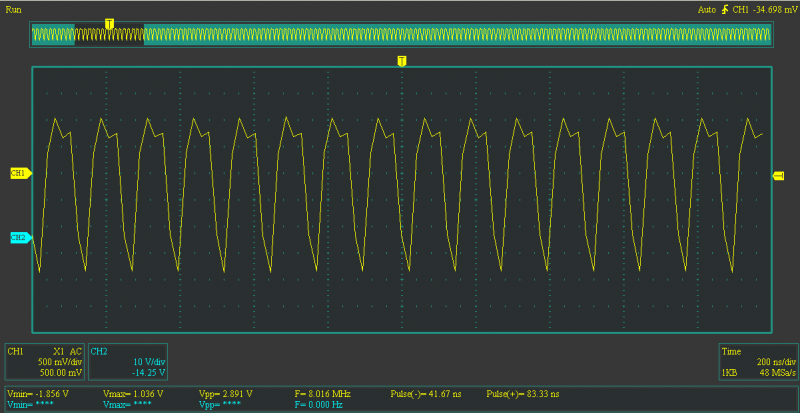Screen dimensions: 800x413
Task: Click the Pulse(+)= 83.33 ns measurement
Action: [x=524, y=394]
